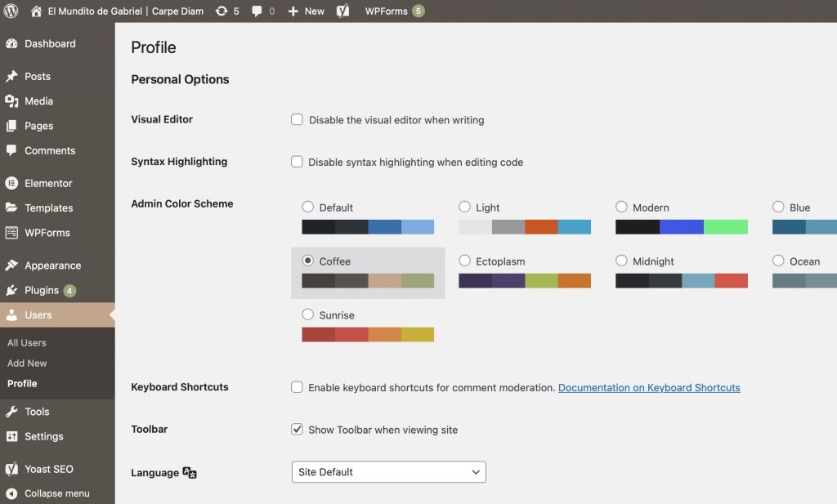Image resolution: width=837 pixels, height=504 pixels.
Task: Click the Collapse menu arrow icon
Action: [11, 493]
